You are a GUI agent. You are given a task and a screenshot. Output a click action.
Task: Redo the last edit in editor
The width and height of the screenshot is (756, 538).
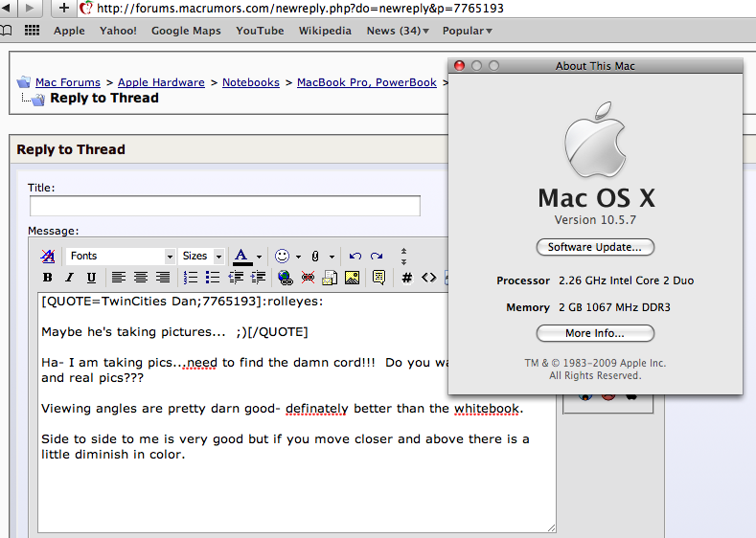click(377, 256)
